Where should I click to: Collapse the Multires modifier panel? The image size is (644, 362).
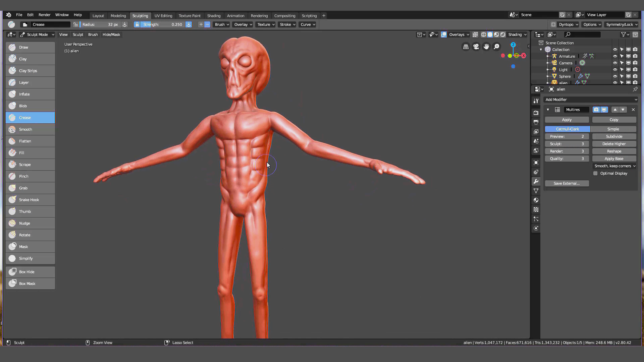[x=548, y=110]
